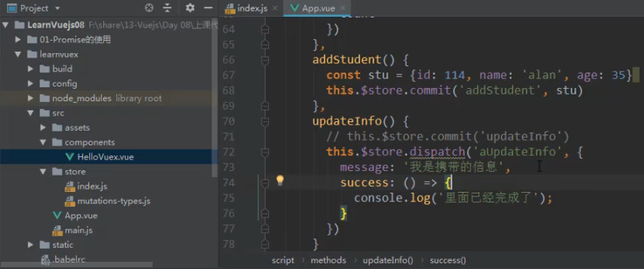The image size is (644, 269).
Task: Click the JS file icon of mutations-types.js
Action: 70,201
